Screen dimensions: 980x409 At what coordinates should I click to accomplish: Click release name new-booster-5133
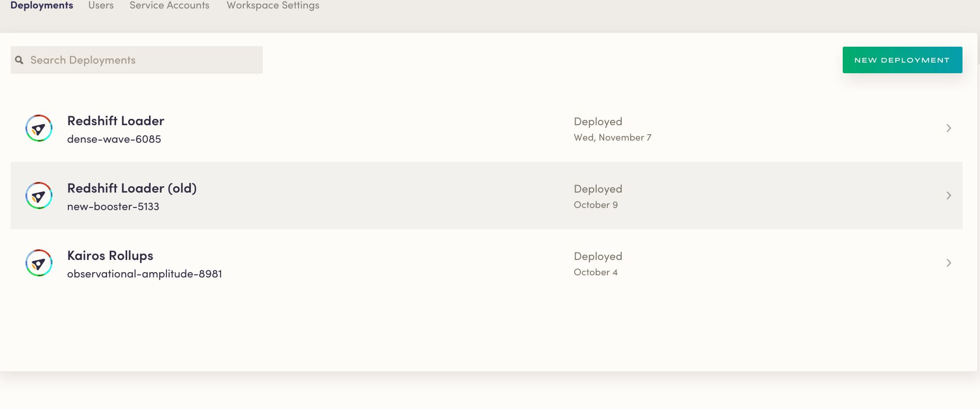tap(113, 206)
